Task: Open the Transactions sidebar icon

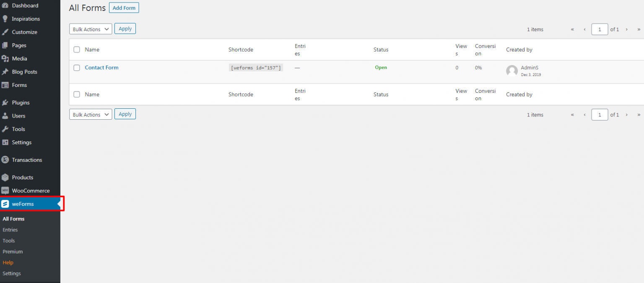Action: [5, 160]
